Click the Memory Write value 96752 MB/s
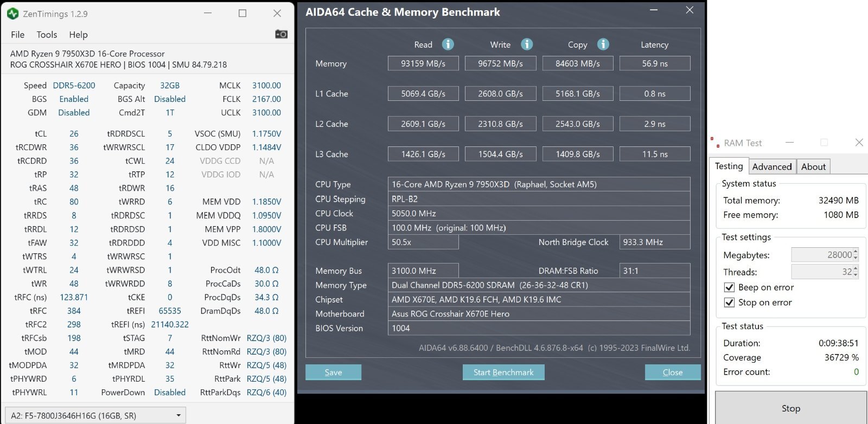Screen dimensions: 868x424 click(x=500, y=63)
